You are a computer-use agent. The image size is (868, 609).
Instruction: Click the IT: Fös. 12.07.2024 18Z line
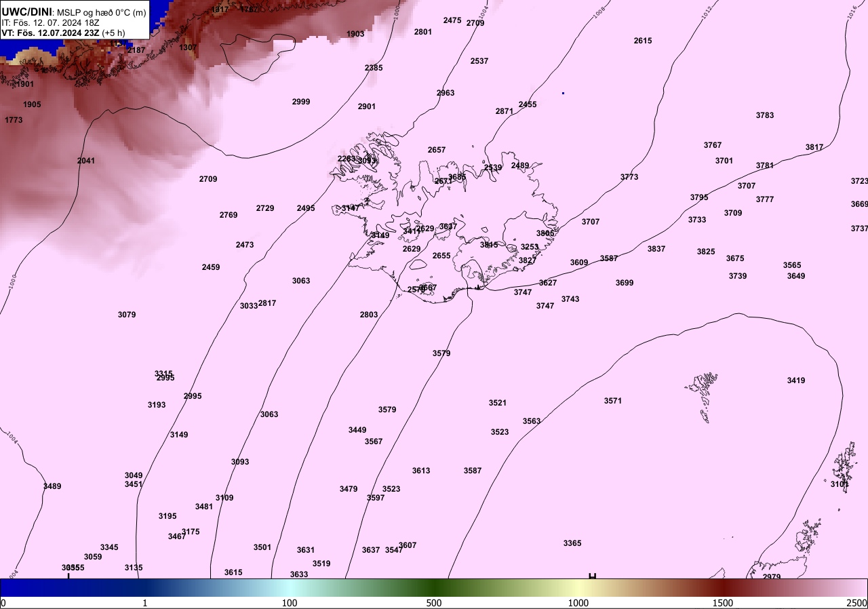(x=49, y=22)
